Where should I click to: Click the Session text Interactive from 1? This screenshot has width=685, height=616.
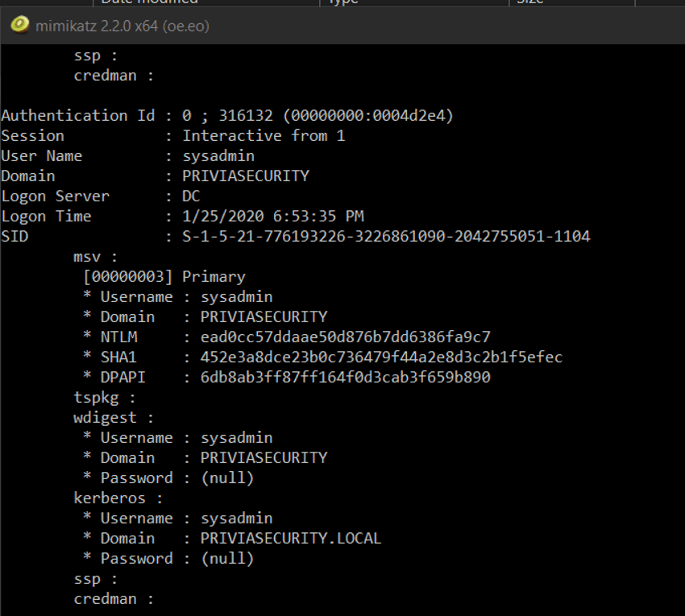pos(264,136)
